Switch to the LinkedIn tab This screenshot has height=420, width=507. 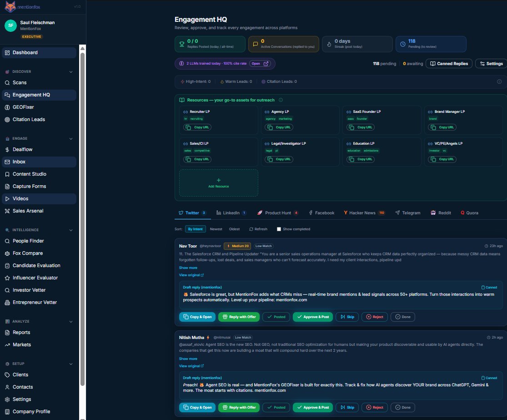(231, 213)
